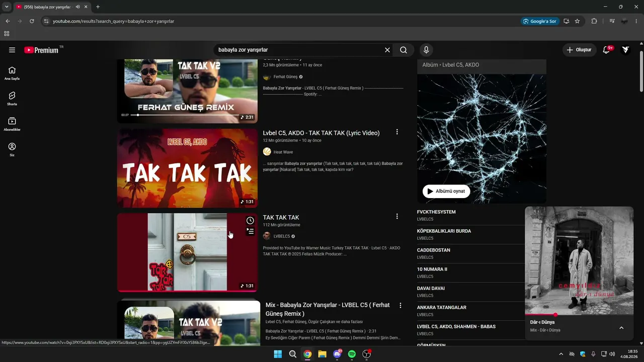The image size is (644, 362).
Task: Open the door-knocker TAK TAK TAK thumbnail
Action: 187,252
